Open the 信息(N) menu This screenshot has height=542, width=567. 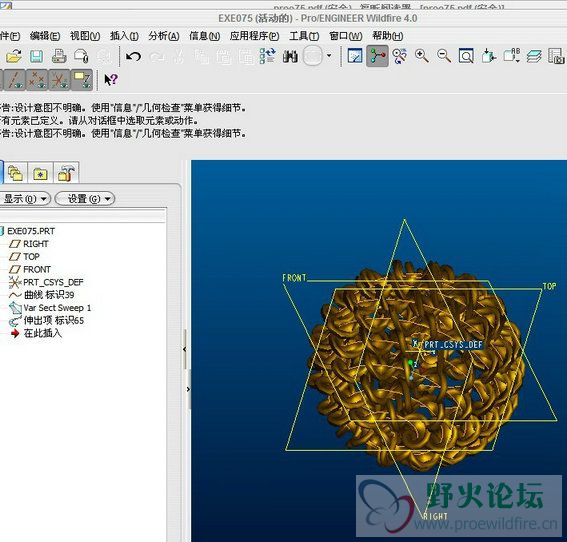[204, 36]
